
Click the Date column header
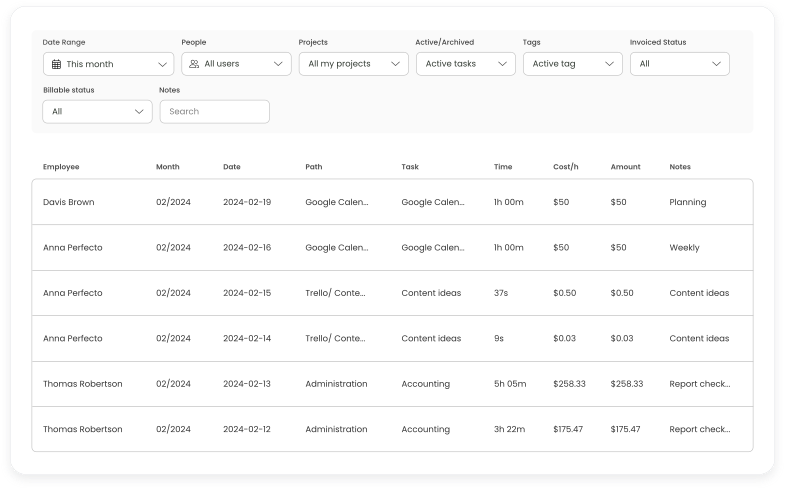(x=232, y=167)
